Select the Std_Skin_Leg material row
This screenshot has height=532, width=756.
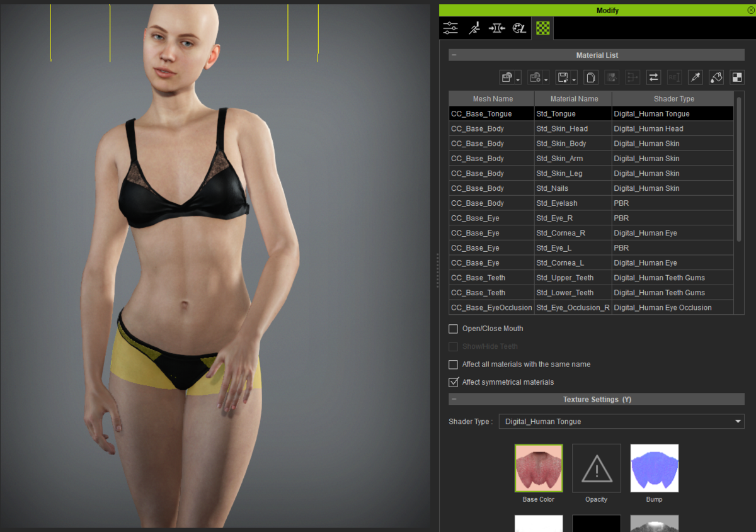(x=591, y=173)
